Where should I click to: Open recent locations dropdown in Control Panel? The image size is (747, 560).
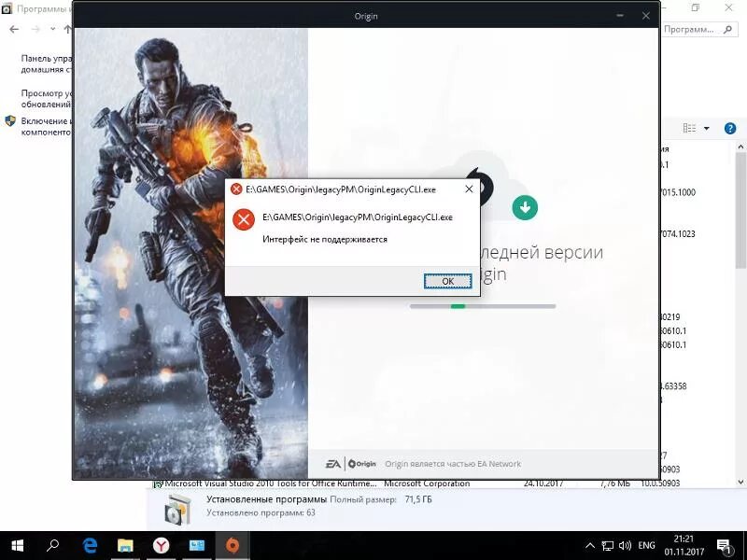[x=52, y=29]
